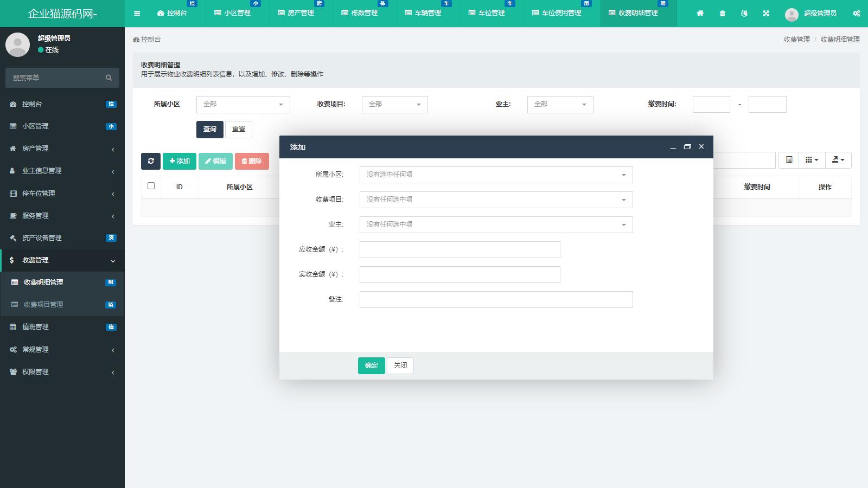Click the 应收金额 input field
The height and width of the screenshot is (488, 868).
[x=459, y=249]
